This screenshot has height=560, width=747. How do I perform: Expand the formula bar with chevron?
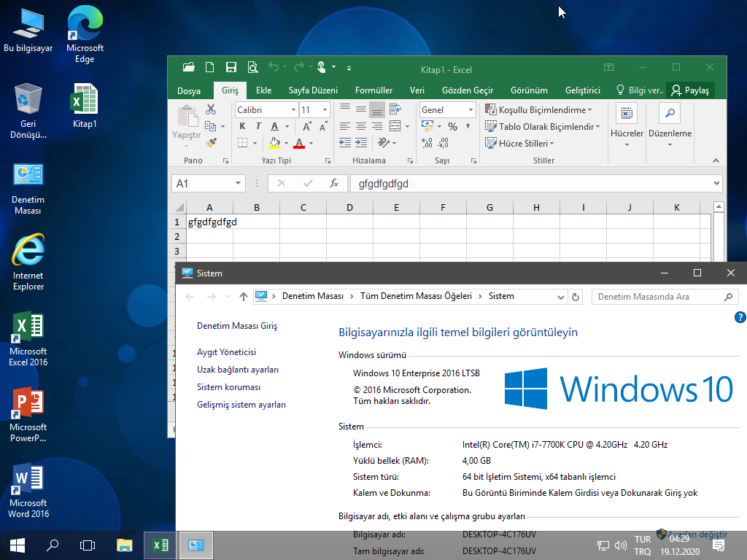716,183
